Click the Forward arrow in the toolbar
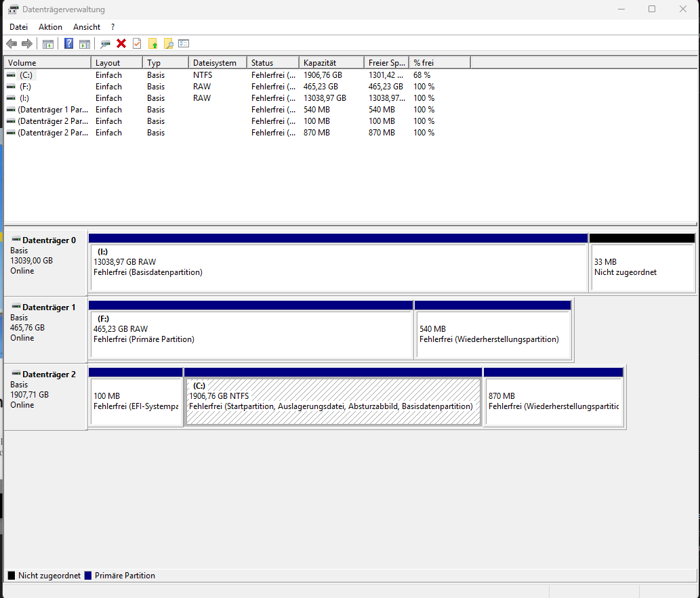The image size is (700, 598). (x=27, y=44)
